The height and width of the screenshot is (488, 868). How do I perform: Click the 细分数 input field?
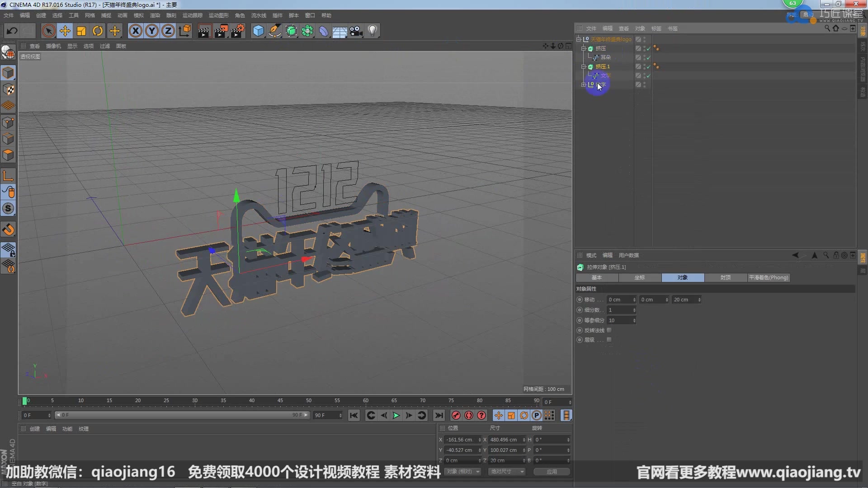pos(621,310)
